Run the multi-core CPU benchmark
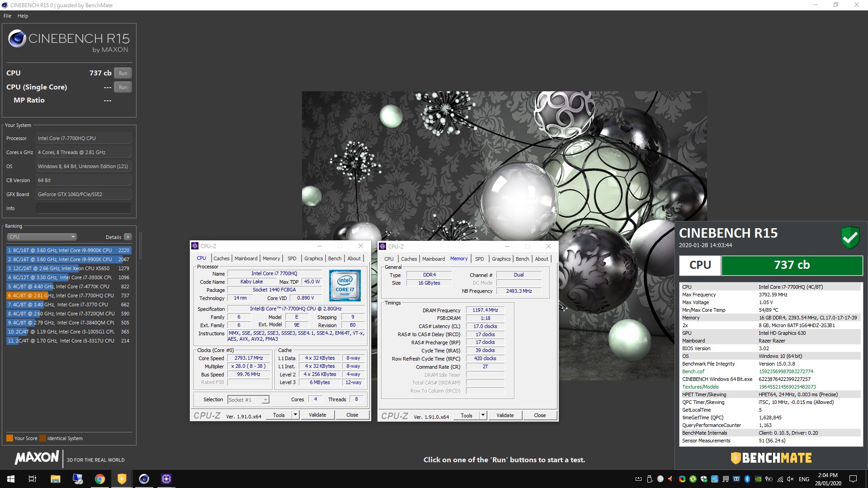 [123, 73]
